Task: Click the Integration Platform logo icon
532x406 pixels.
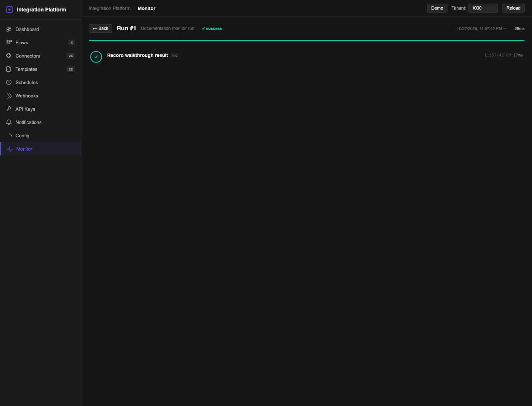Action: (x=10, y=10)
